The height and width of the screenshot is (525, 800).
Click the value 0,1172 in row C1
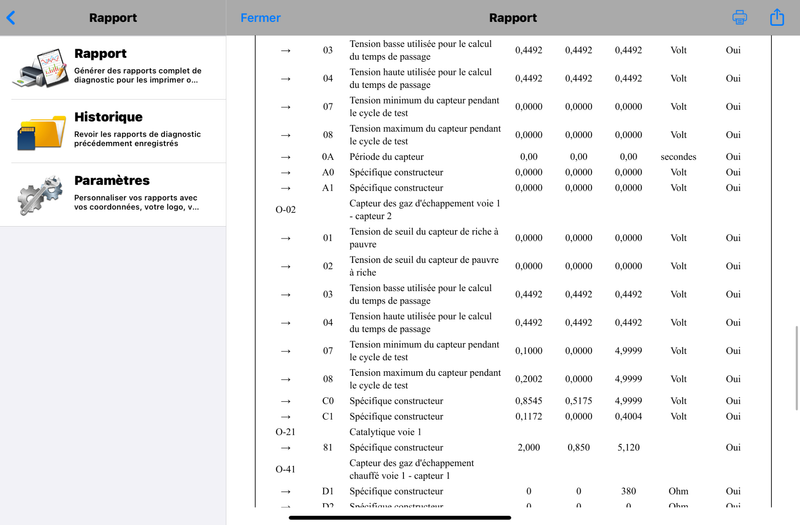(x=528, y=416)
